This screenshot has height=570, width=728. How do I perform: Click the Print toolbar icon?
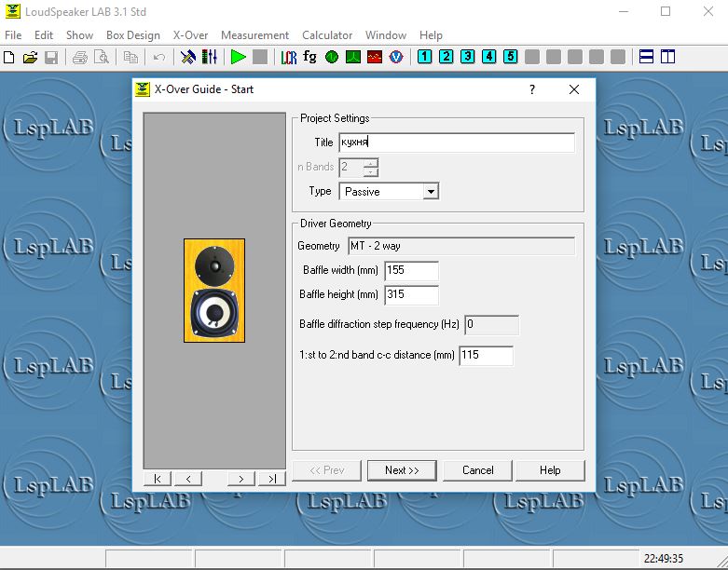80,57
